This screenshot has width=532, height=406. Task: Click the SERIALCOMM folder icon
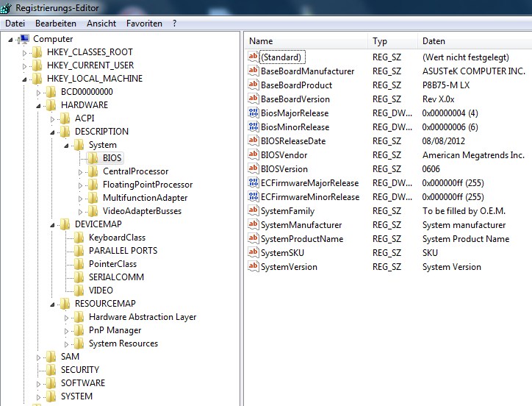[x=79, y=277]
